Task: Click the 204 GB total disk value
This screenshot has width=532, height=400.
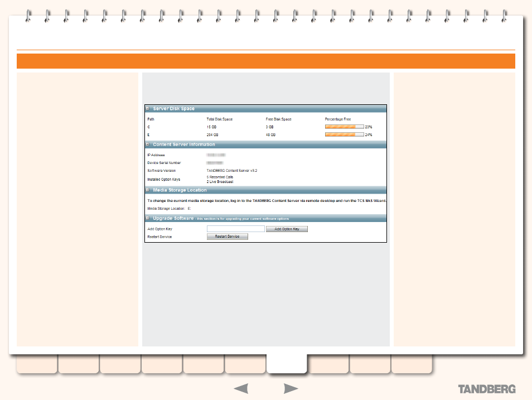Action: point(212,135)
